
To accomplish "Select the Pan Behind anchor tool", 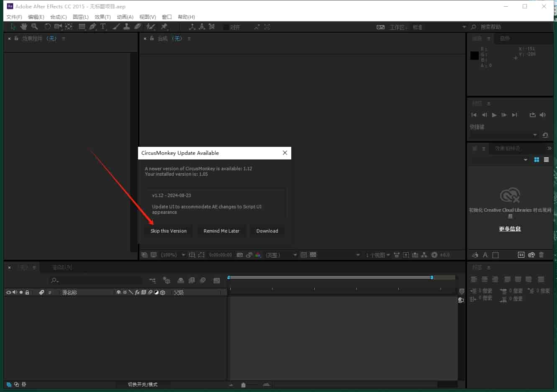I will (x=69, y=27).
